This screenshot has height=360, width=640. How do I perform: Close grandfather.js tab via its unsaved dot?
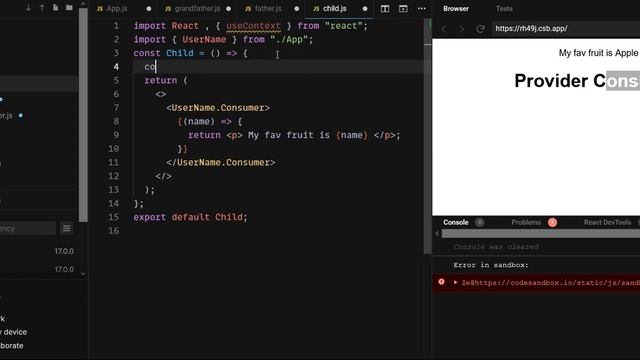point(229,9)
